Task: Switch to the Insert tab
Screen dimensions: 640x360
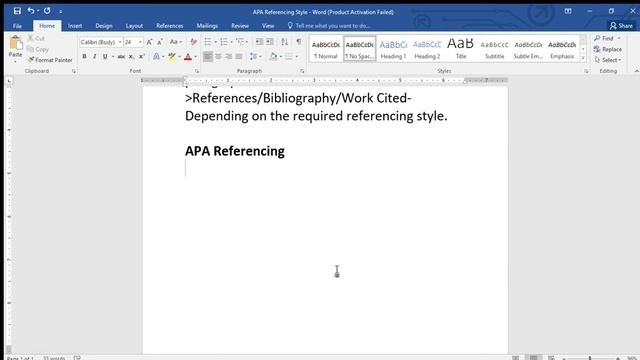Action: [x=75, y=26]
